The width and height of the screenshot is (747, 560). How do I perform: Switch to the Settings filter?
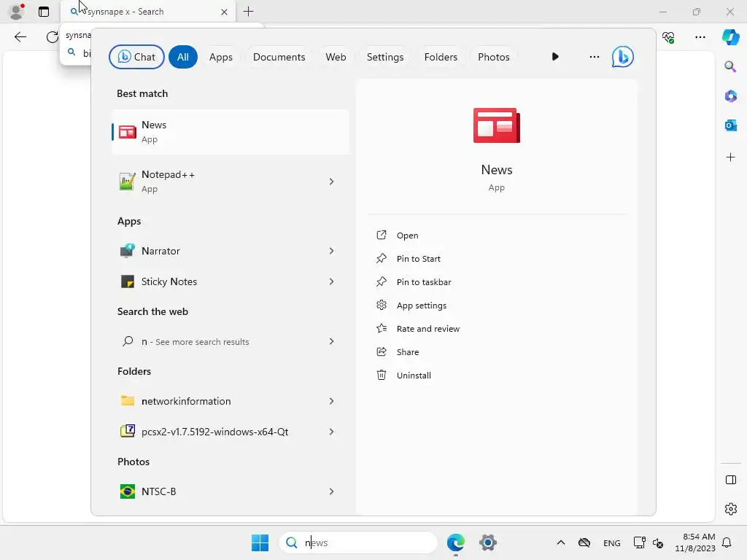[385, 57]
